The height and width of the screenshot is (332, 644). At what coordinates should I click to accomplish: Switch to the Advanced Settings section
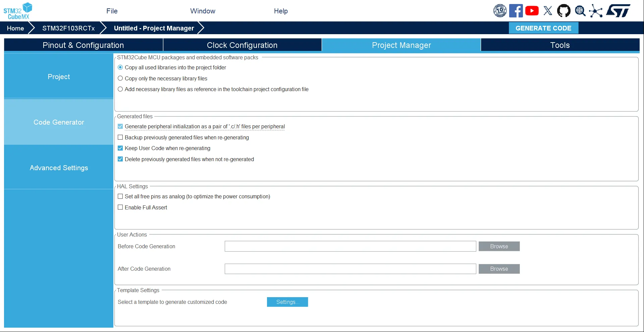tap(59, 168)
